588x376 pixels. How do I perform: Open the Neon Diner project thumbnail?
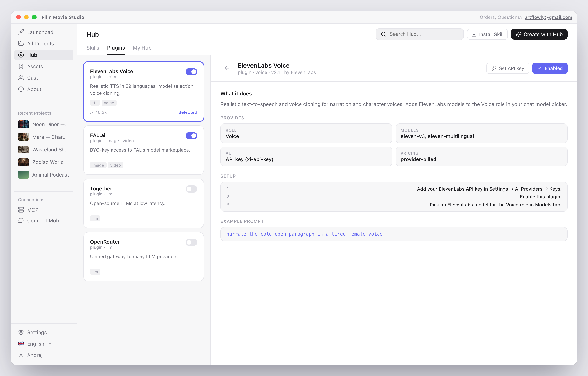point(23,124)
